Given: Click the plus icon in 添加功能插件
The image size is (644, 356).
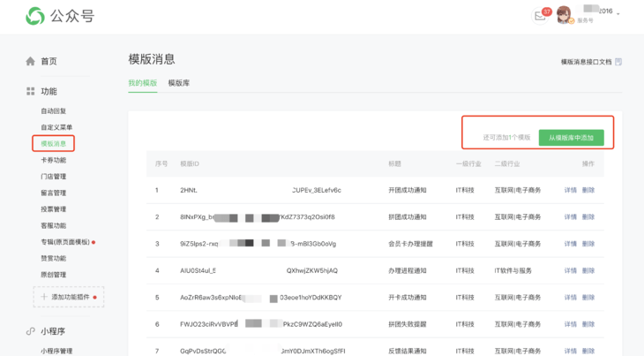Looking at the screenshot, I should [44, 298].
